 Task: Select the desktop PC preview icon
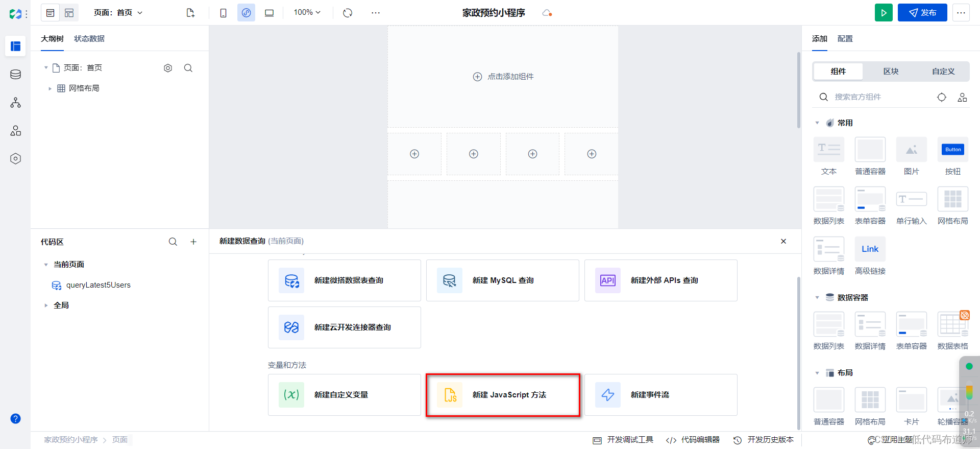coord(269,13)
